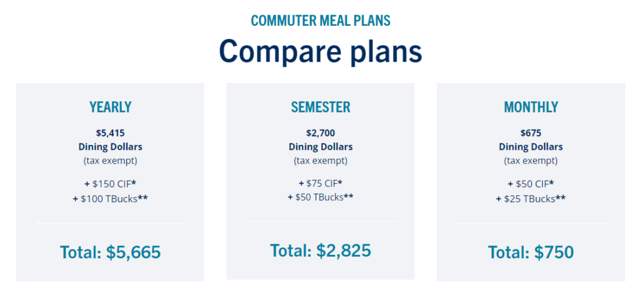Screen dimensions: 644x299
Task: Select the $100 TBucks line
Action: pos(110,199)
